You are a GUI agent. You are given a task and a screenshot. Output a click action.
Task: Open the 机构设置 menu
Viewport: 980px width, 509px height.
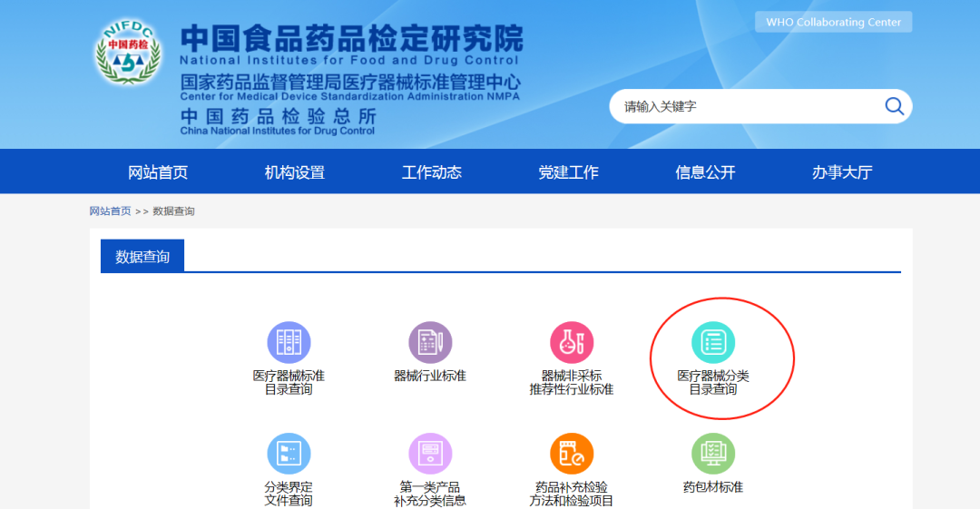click(x=294, y=172)
